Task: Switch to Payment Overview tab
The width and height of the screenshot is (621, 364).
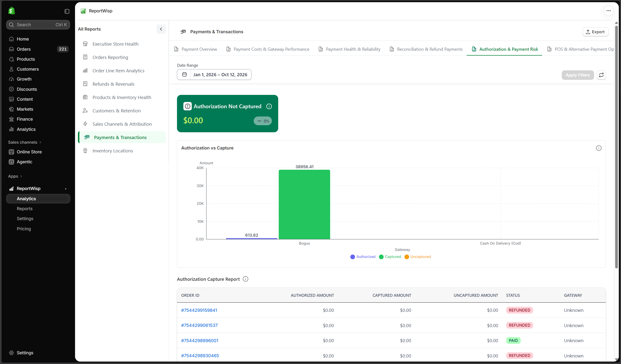Action: (196, 49)
